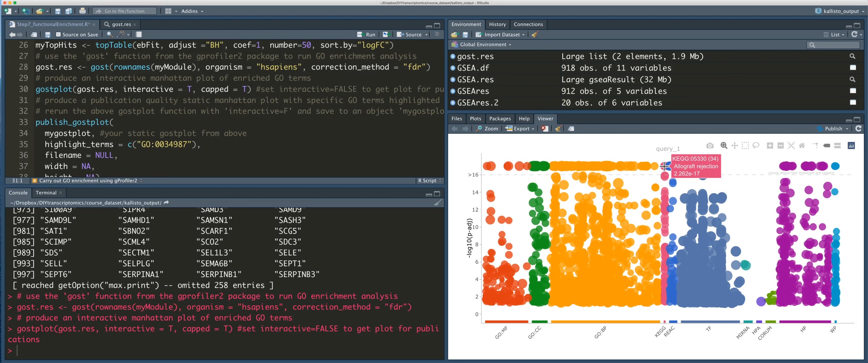Remove the current viewer item with red X icon
The image size is (868, 363).
click(545, 129)
